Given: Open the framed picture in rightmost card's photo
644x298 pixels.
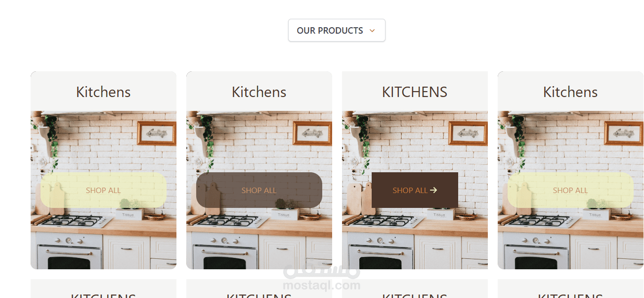Looking at the screenshot, I should pyautogui.click(x=624, y=133).
